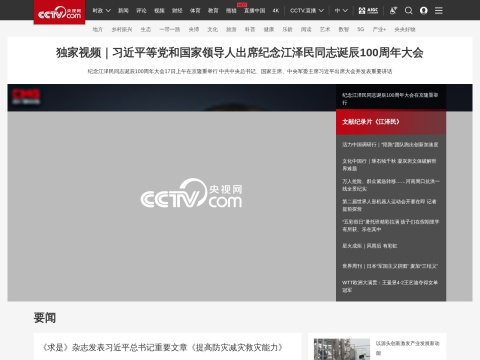Open the hamburger menu icon
Image resolution: width=480 pixels, height=360 pixels.
439,11
